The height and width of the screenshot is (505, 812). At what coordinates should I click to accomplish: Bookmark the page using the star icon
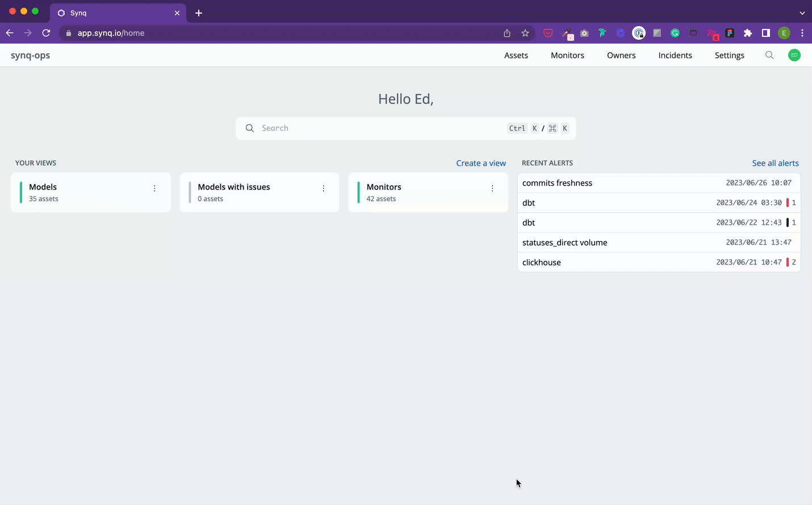525,33
